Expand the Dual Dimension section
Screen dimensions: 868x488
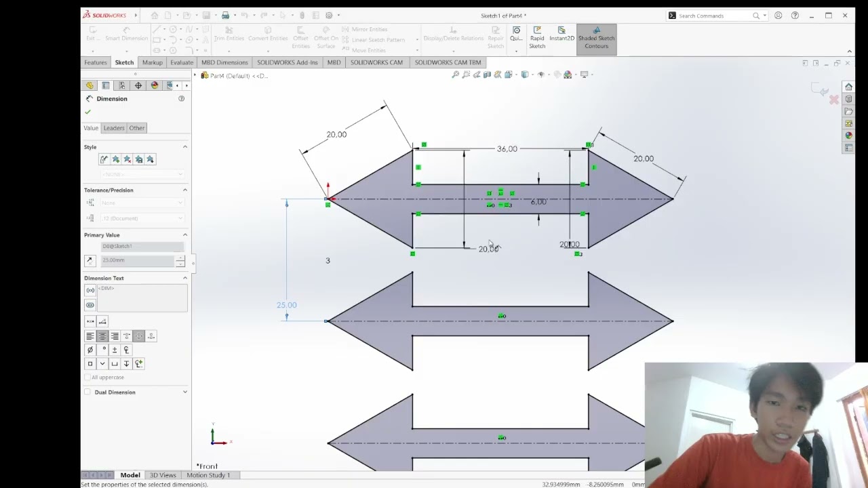(x=184, y=392)
